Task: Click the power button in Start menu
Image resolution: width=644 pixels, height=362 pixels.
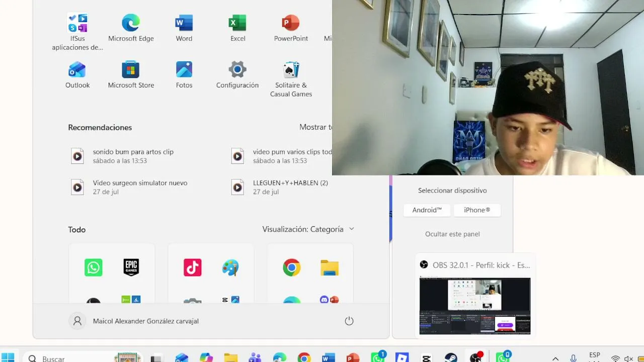Action: coord(349,321)
